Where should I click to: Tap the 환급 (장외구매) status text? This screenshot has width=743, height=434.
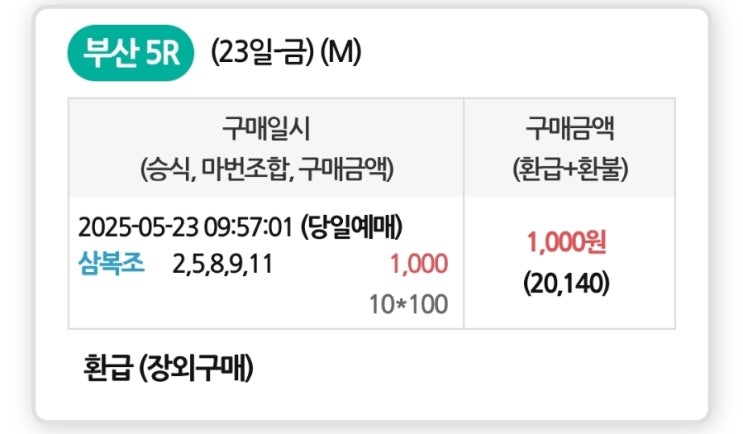[x=168, y=369]
